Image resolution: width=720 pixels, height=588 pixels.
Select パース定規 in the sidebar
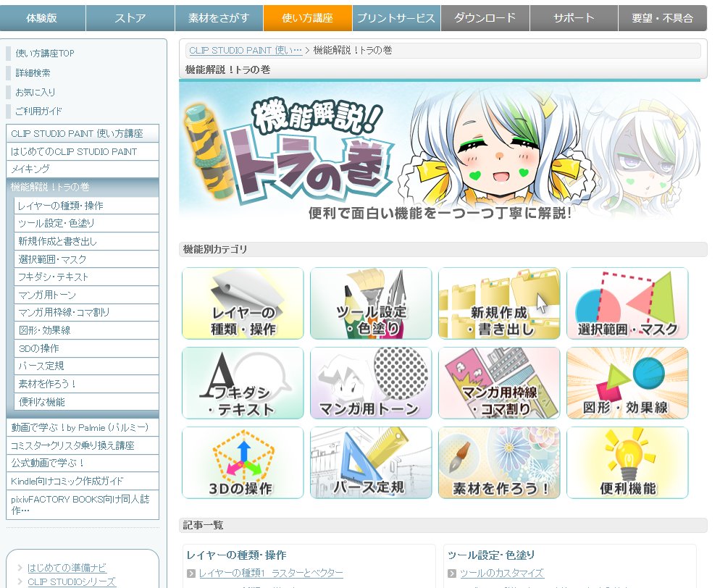click(x=86, y=366)
